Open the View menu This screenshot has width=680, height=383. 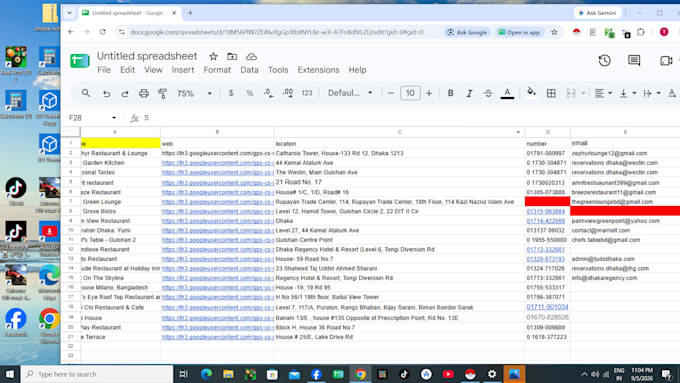coord(153,70)
